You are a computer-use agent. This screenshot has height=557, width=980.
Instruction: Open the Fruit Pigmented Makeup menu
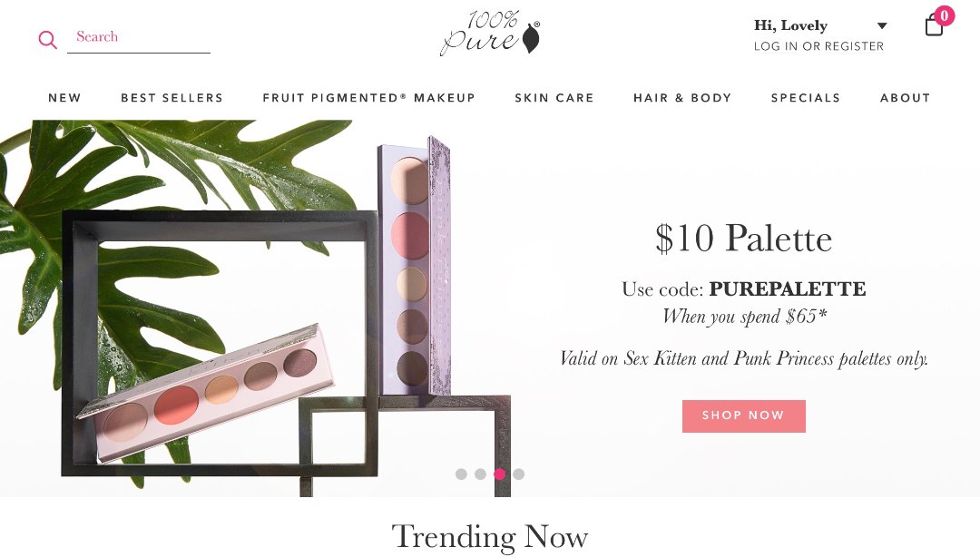click(368, 98)
